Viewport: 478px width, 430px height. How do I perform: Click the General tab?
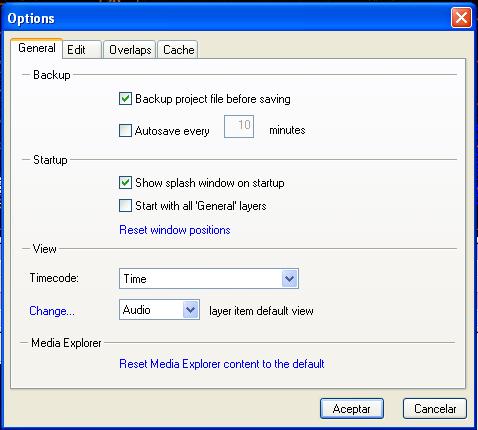pos(37,48)
